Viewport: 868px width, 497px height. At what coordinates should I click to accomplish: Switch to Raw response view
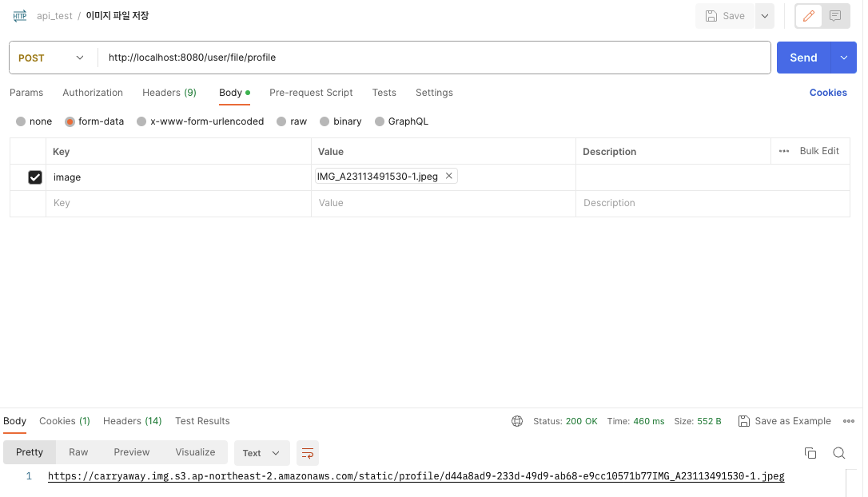[78, 452]
